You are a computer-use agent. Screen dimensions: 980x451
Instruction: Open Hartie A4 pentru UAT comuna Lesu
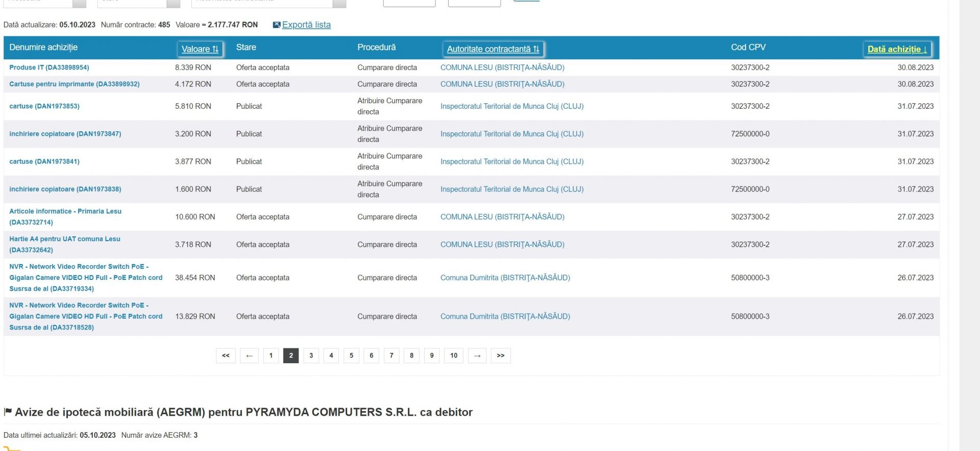click(x=65, y=239)
